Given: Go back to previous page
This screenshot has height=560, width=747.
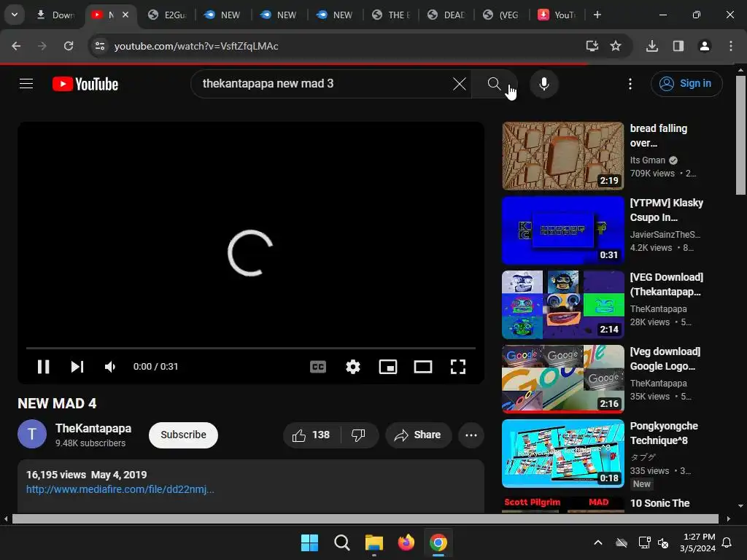Looking at the screenshot, I should coord(16,46).
